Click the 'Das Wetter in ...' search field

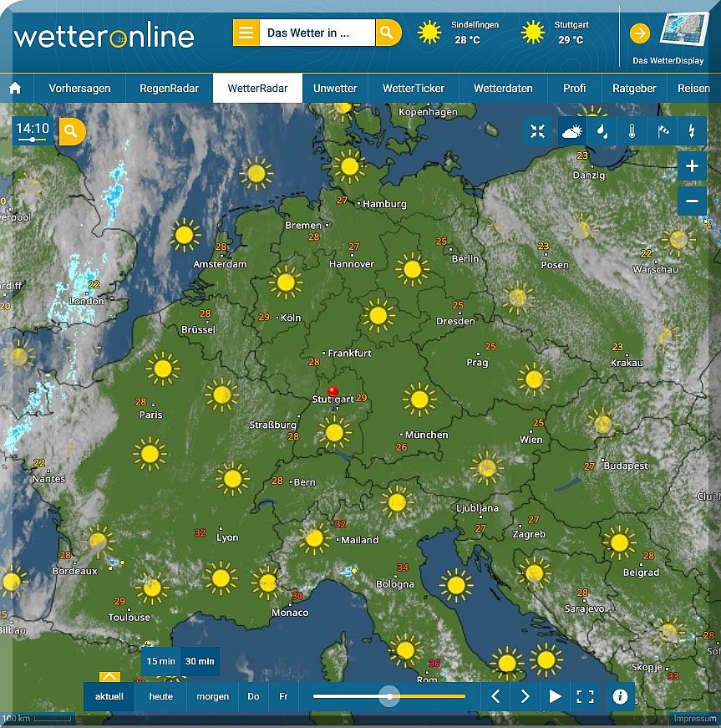317,33
